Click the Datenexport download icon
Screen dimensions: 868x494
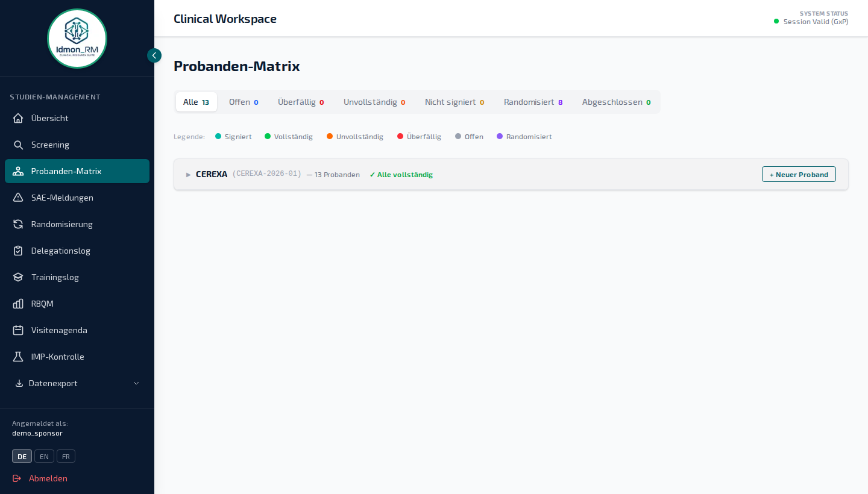pyautogui.click(x=19, y=383)
